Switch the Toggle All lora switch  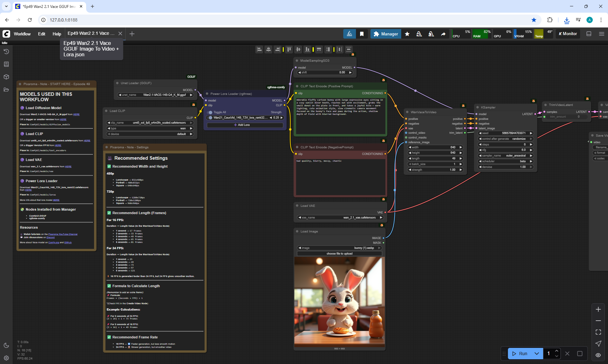tap(210, 112)
